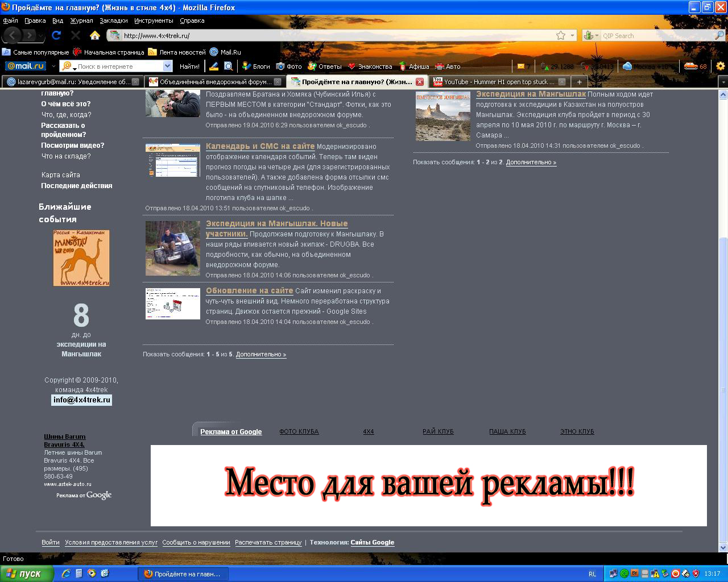Viewport: 728px width, 582px height.
Task: Open the Закладки menu
Action: (x=114, y=20)
